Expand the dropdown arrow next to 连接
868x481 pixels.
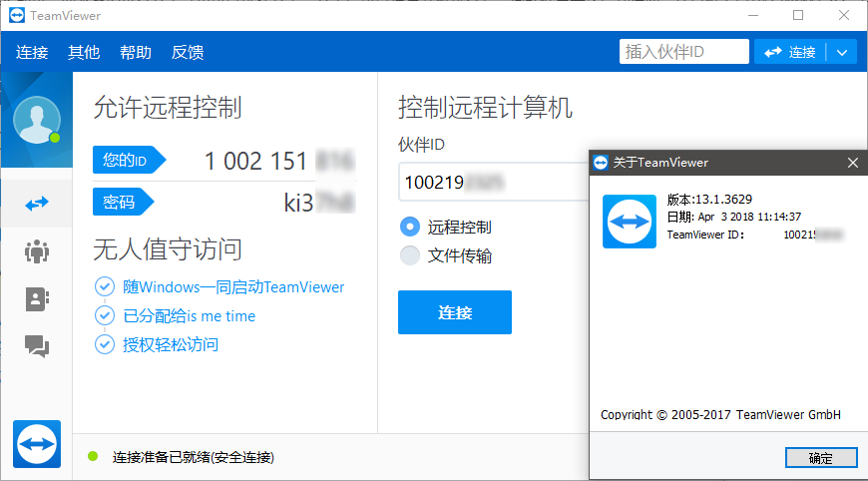842,52
